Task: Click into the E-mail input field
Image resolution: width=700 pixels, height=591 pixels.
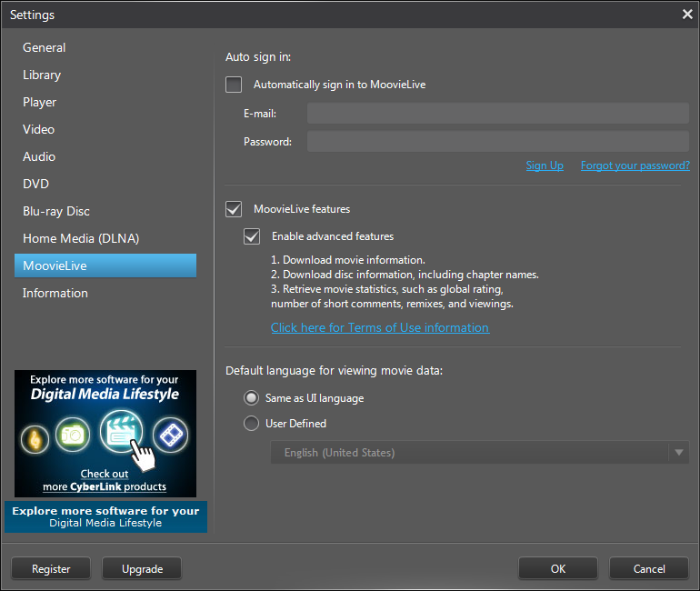Action: (x=497, y=114)
